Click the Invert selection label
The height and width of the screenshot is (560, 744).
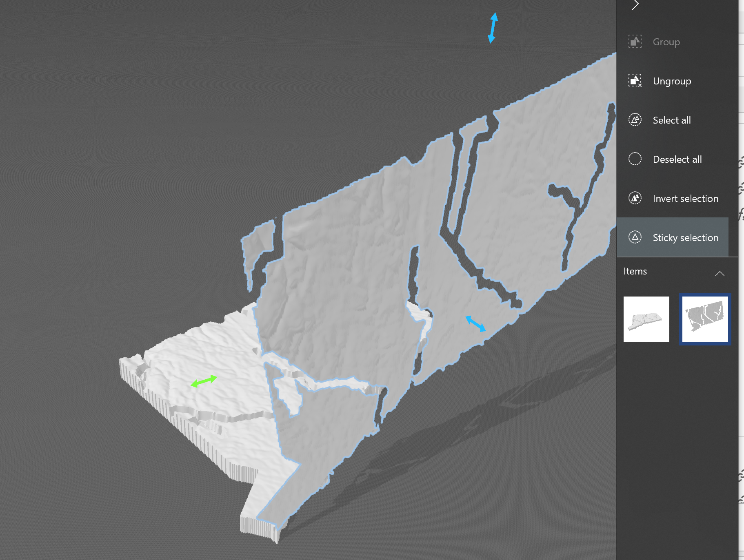pos(685,199)
